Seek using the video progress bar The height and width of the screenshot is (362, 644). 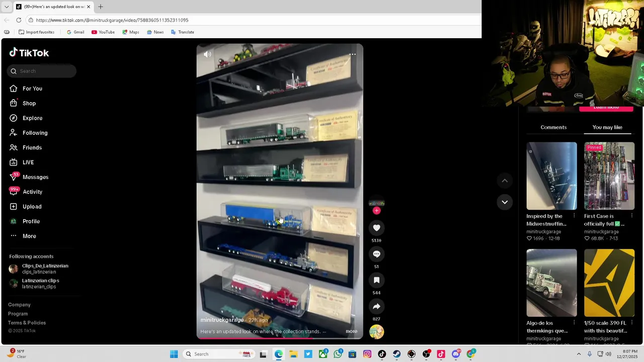280,338
